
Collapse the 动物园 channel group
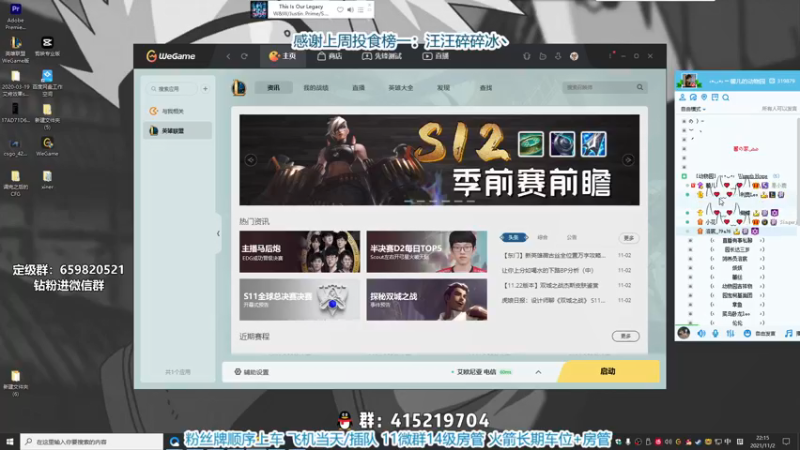(684, 176)
